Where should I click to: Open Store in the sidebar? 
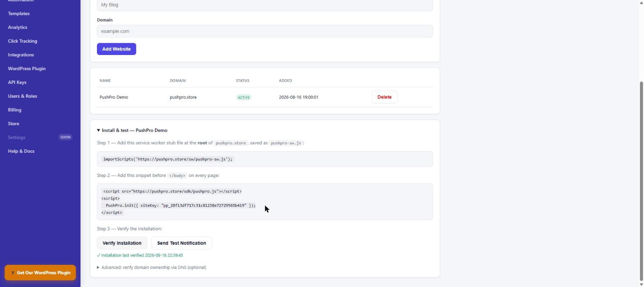click(14, 124)
